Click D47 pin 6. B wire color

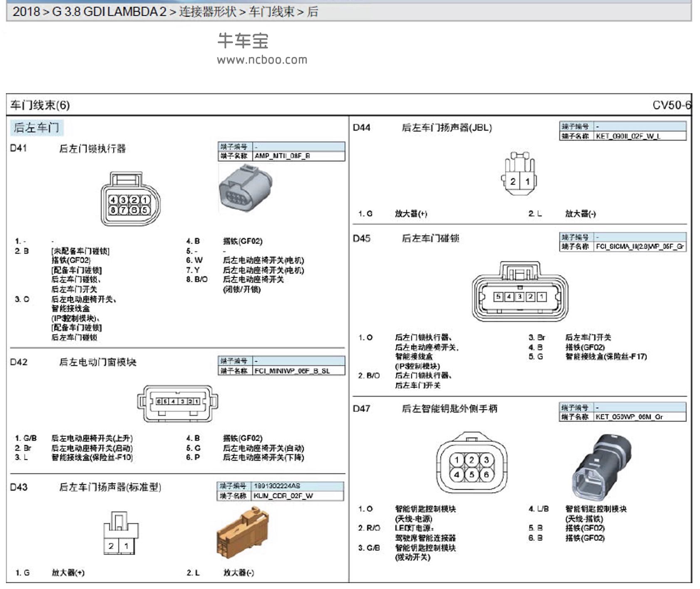536,538
